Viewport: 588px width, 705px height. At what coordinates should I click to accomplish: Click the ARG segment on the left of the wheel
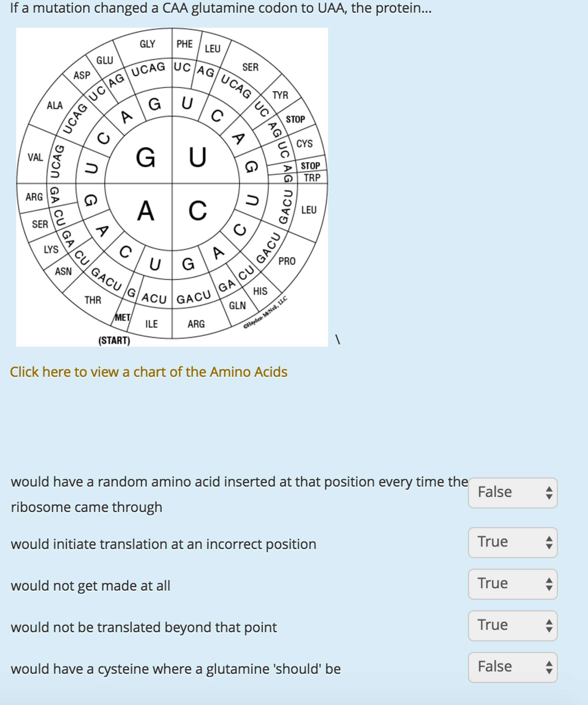(34, 197)
